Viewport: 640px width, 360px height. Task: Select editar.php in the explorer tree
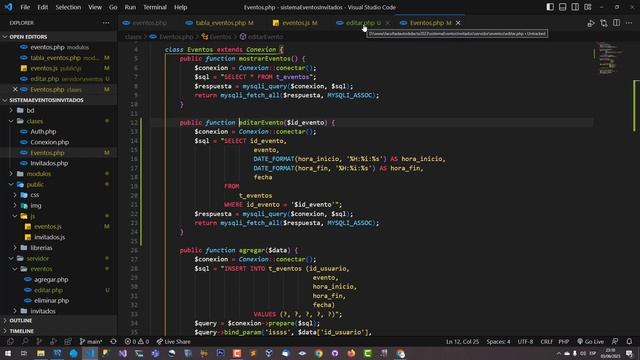[x=58, y=290]
